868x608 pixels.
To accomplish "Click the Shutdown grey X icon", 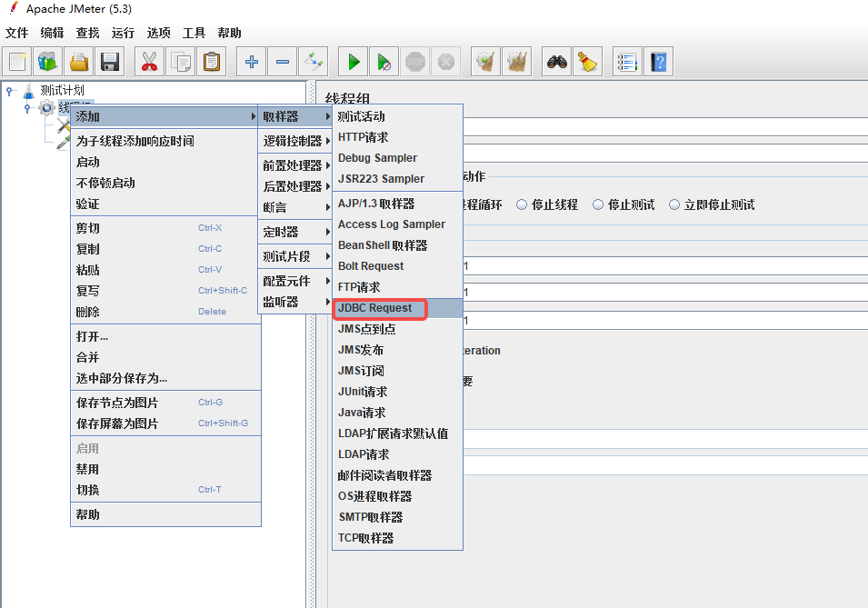I will [446, 62].
